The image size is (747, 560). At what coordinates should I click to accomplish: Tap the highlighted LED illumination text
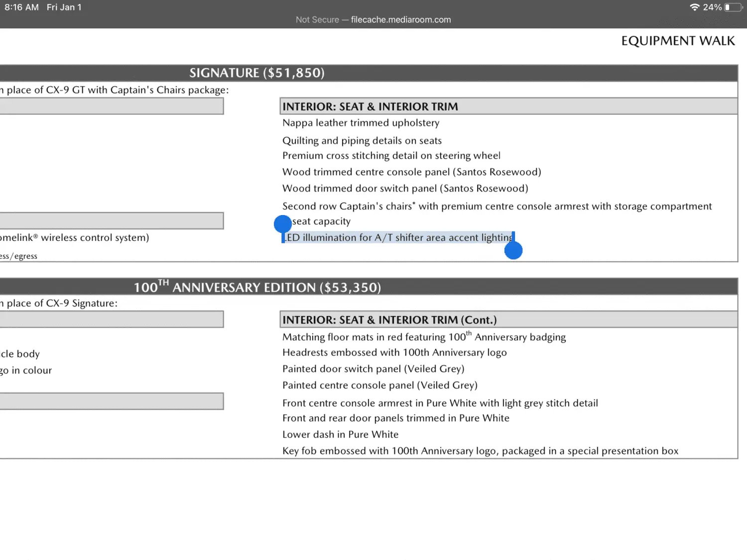coord(398,238)
